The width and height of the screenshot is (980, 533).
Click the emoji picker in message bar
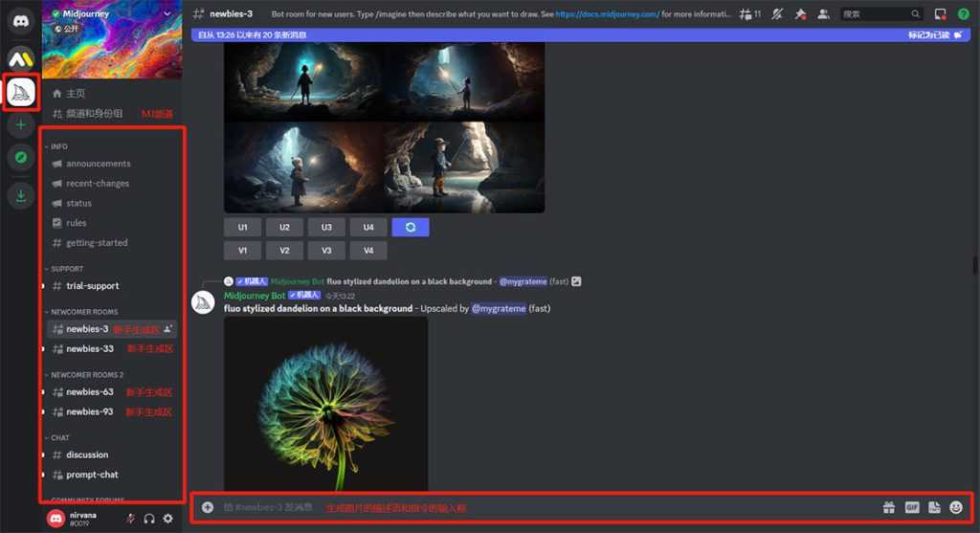[x=955, y=507]
